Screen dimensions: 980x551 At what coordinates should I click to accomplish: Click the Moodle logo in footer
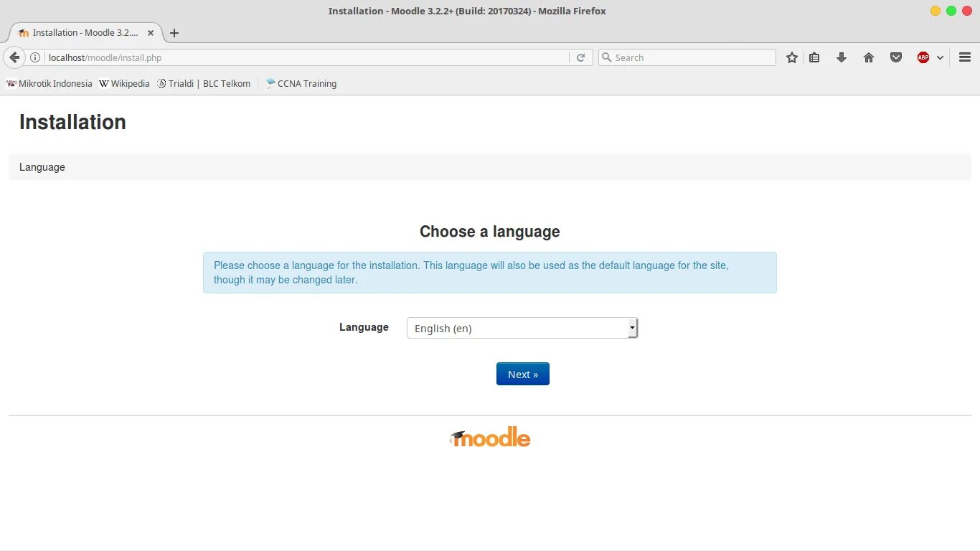(490, 437)
